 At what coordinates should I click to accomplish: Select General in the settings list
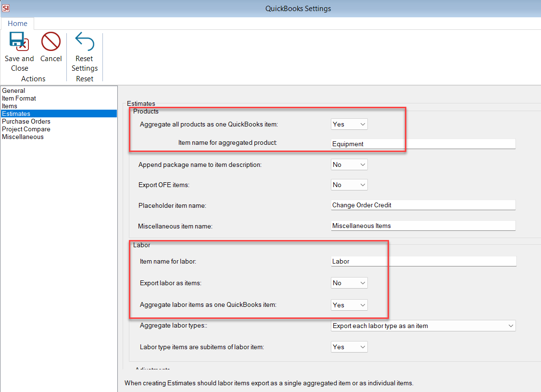(x=13, y=90)
